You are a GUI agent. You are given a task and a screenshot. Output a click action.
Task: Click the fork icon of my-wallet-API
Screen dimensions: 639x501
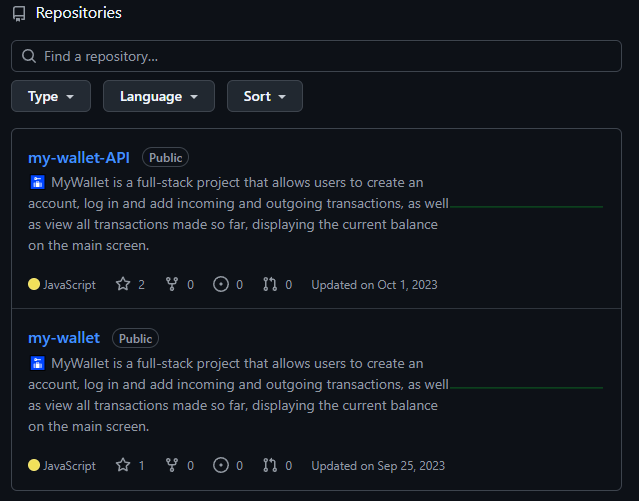pyautogui.click(x=172, y=284)
